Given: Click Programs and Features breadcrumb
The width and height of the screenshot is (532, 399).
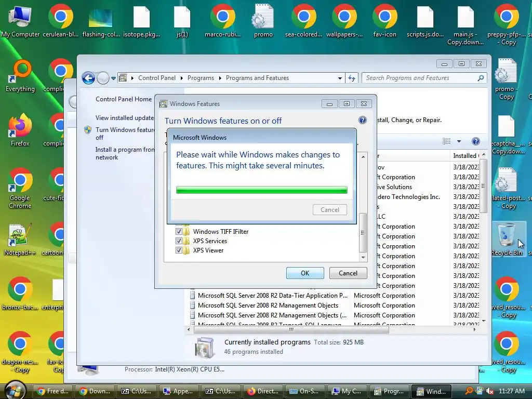Looking at the screenshot, I should coord(258,78).
